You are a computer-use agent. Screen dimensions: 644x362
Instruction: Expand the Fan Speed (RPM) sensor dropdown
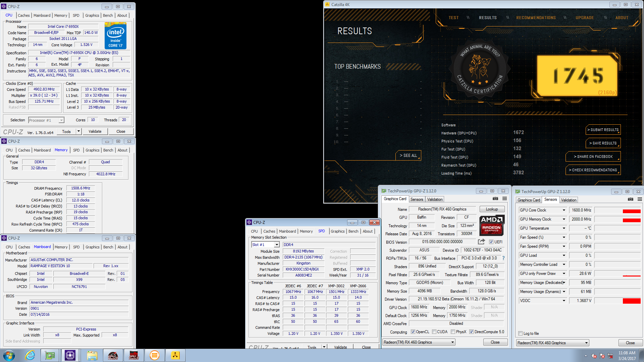coord(564,246)
